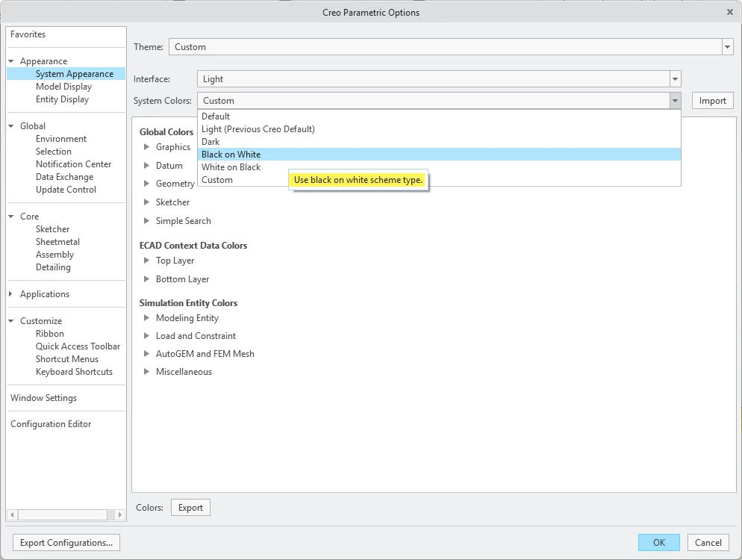This screenshot has width=742, height=560.
Task: Open Sketcher under Core
Action: tap(52, 229)
